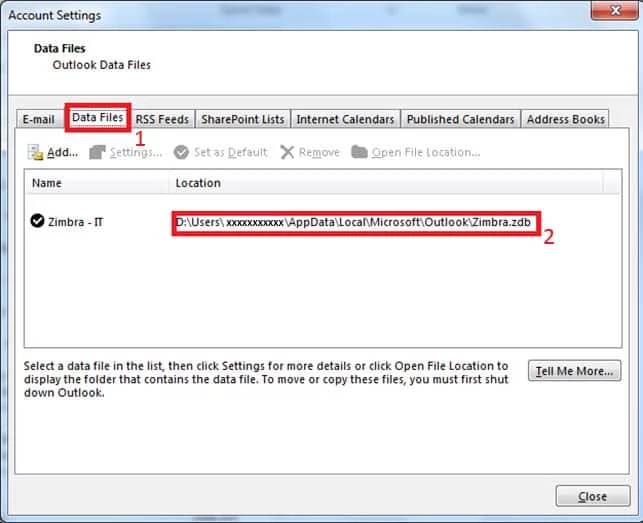Image resolution: width=643 pixels, height=523 pixels.
Task: Click the Add data file icon
Action: point(35,152)
